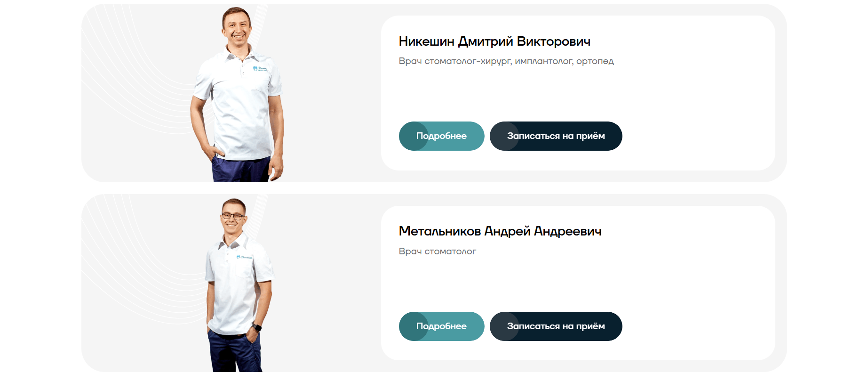Click the photo of doctor Метальников
This screenshot has height=373, width=868.
[239, 285]
